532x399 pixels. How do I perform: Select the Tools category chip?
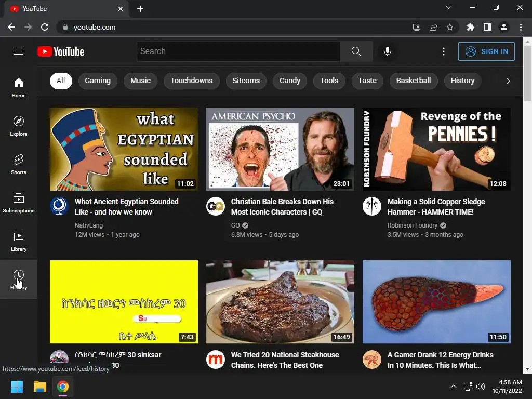(329, 81)
